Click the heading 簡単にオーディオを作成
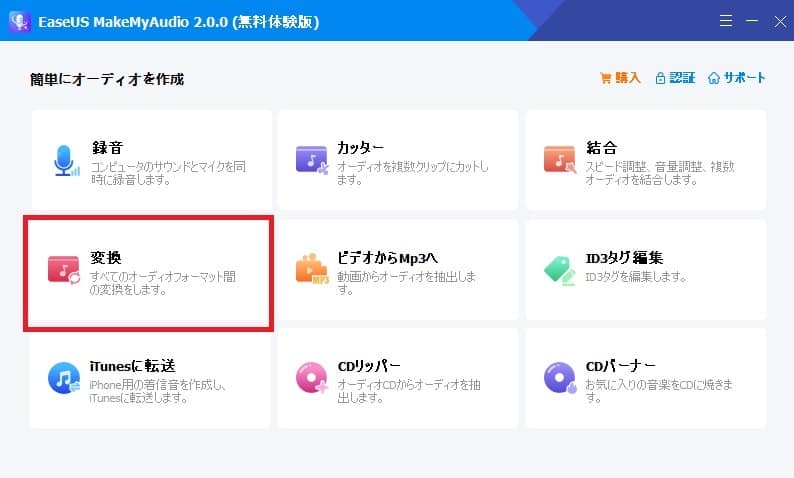Screen dimensions: 794x478 point(107,79)
